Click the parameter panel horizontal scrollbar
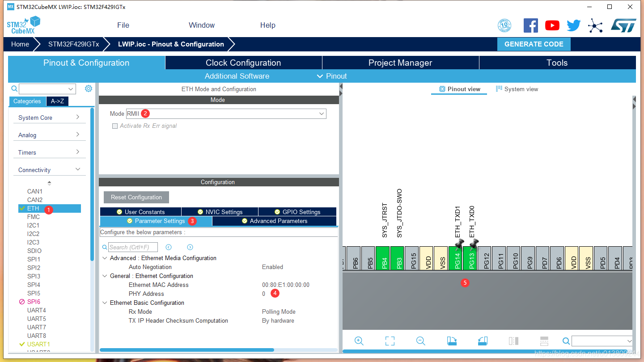 tap(187, 350)
